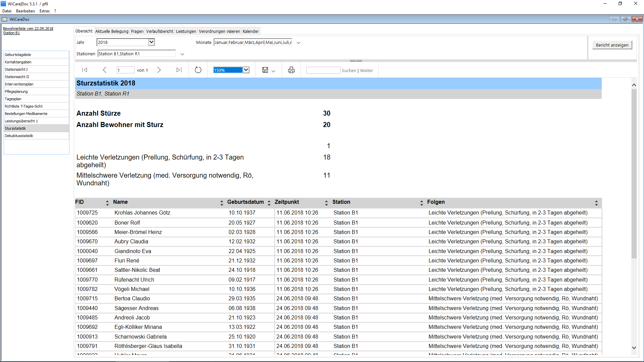Image resolution: width=644 pixels, height=362 pixels.
Task: Open Bewohnerliste vom 22.09.2018 link
Action: point(28,28)
